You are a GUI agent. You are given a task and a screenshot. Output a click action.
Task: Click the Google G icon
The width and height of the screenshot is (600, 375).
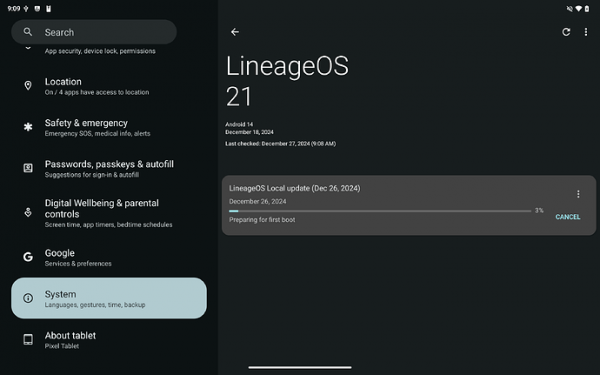(x=28, y=257)
